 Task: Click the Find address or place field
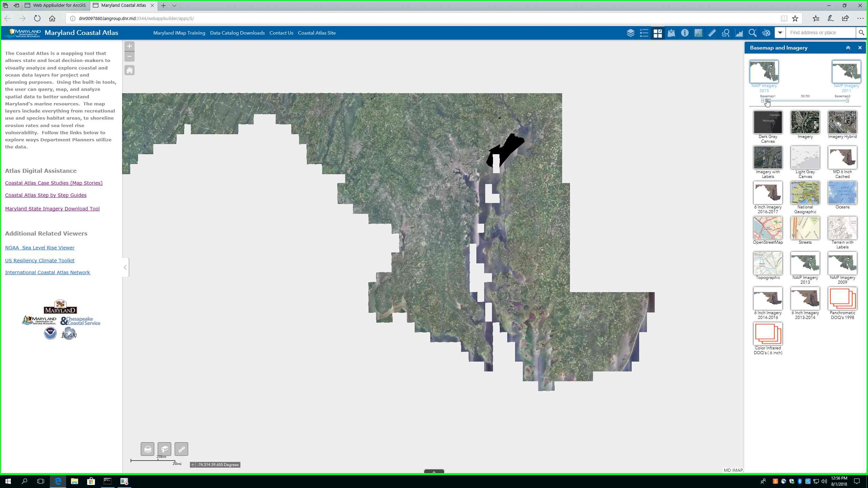pyautogui.click(x=821, y=33)
